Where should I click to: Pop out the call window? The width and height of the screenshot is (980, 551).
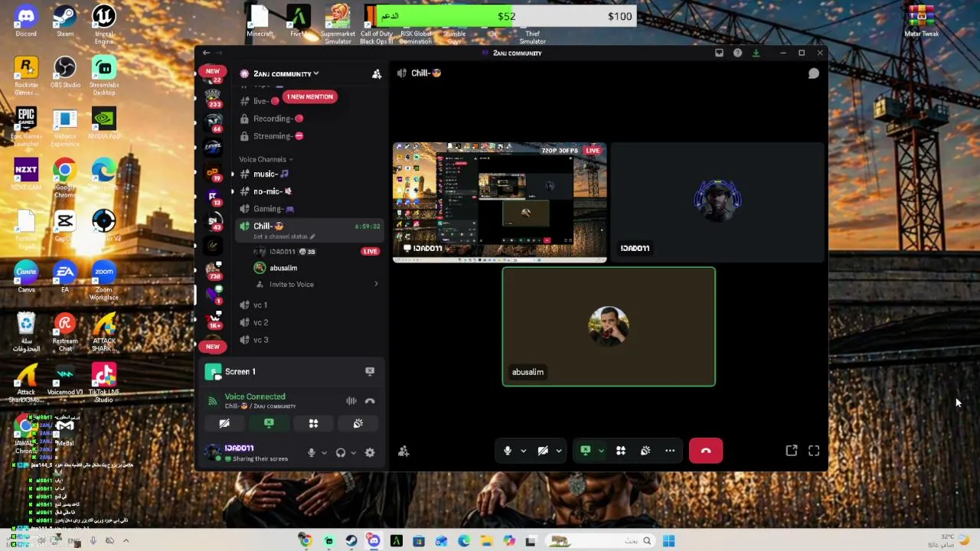(x=792, y=451)
